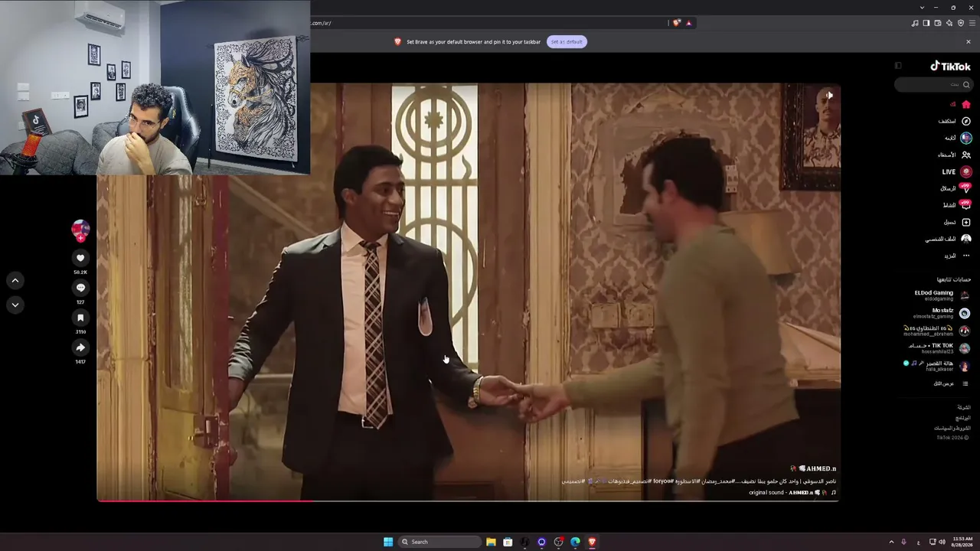Open the Brave Rewards triangle icon

tap(688, 23)
